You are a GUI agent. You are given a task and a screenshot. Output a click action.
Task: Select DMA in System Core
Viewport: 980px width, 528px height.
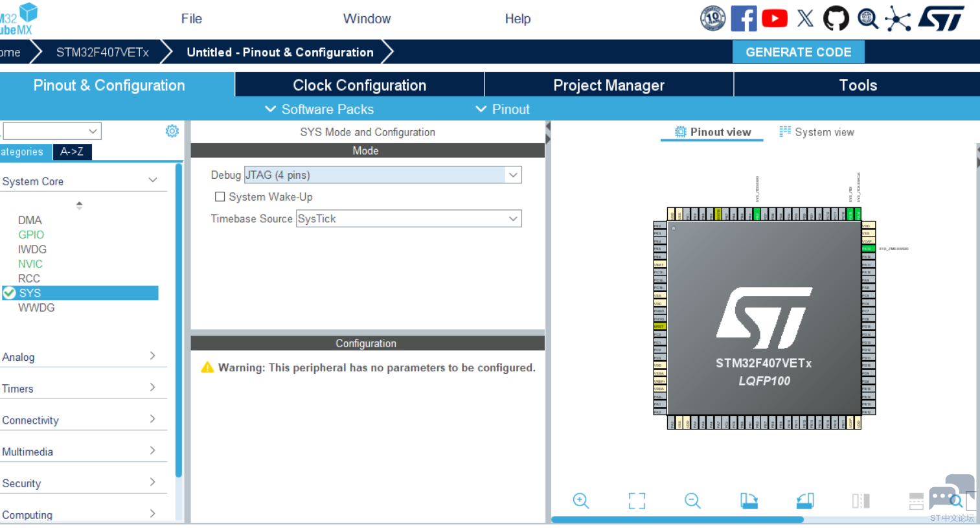point(30,220)
